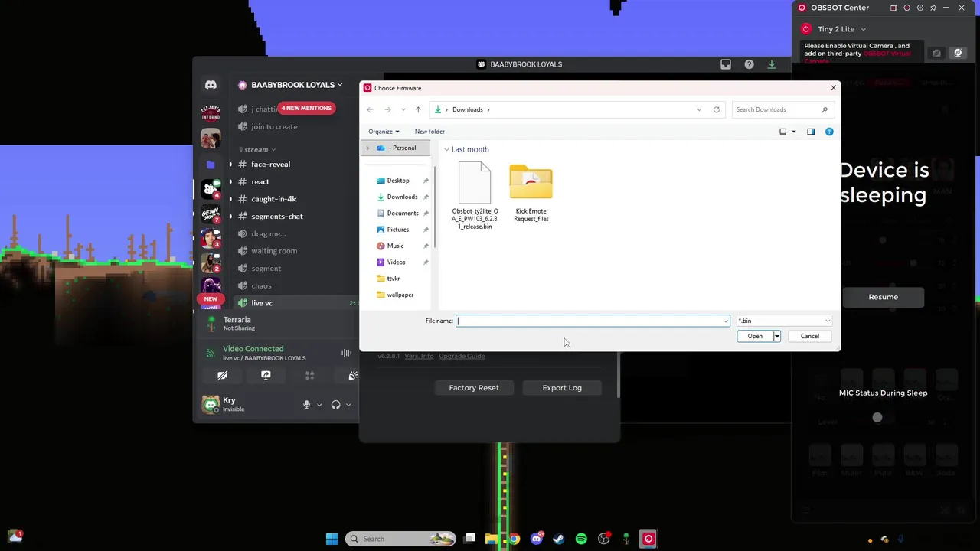
Task: Select Documents in navigation pane
Action: point(402,214)
